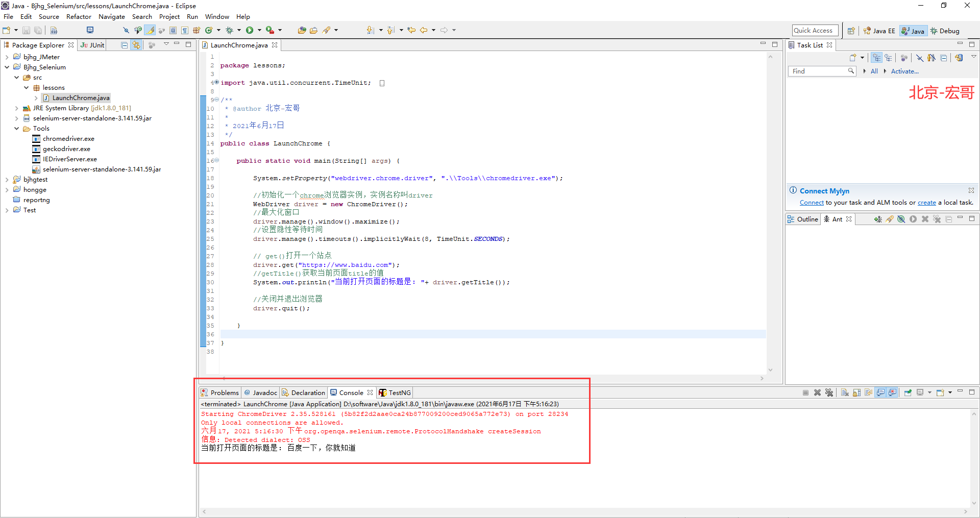
Task: Open the Debug perspective
Action: [945, 31]
